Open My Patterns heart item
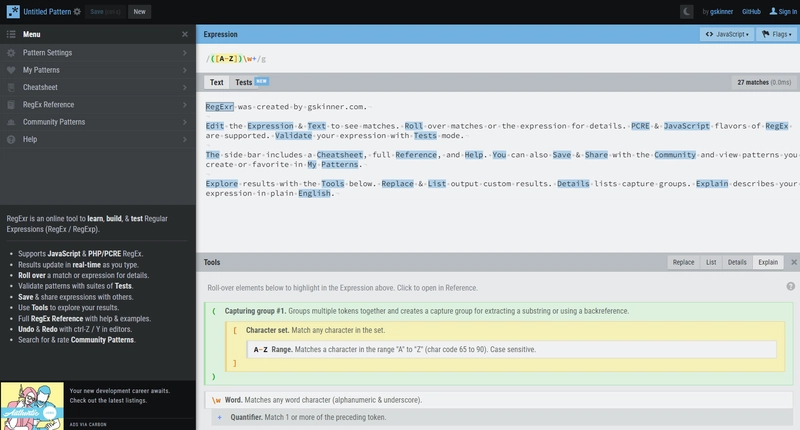800x430 pixels. click(97, 70)
